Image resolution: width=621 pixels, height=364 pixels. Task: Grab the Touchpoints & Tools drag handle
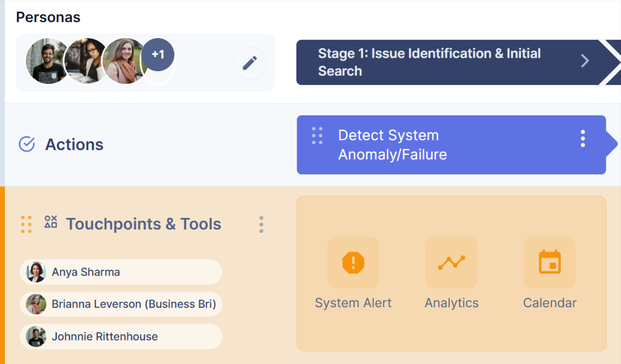click(26, 224)
